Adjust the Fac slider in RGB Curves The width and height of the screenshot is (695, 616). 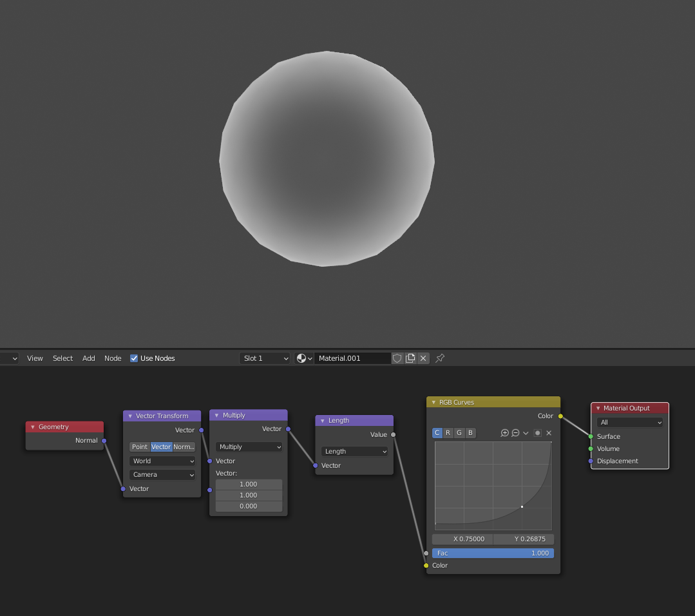493,553
